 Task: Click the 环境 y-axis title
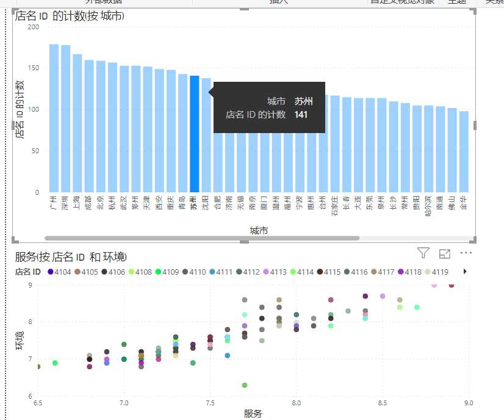(20, 340)
